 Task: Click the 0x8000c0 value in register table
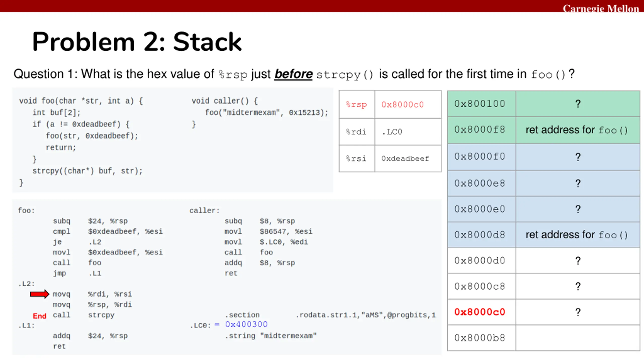coord(403,104)
